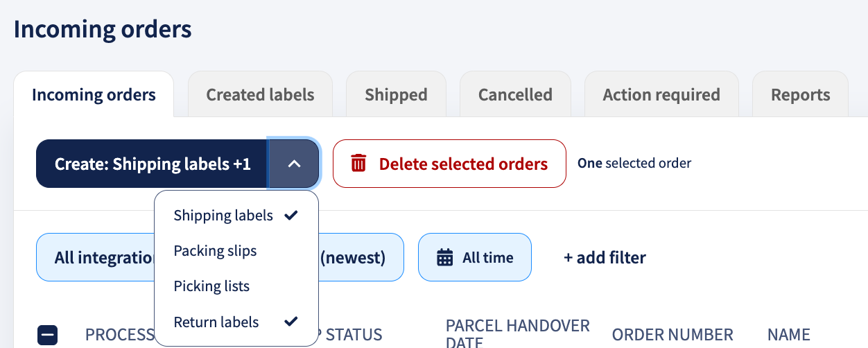Click the checkmark next to Shipping labels

291,216
